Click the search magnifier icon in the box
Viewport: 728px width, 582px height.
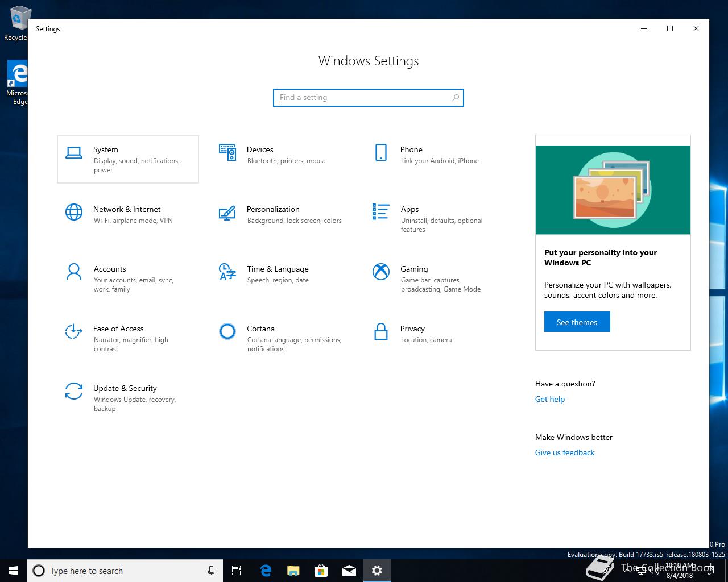coord(456,98)
